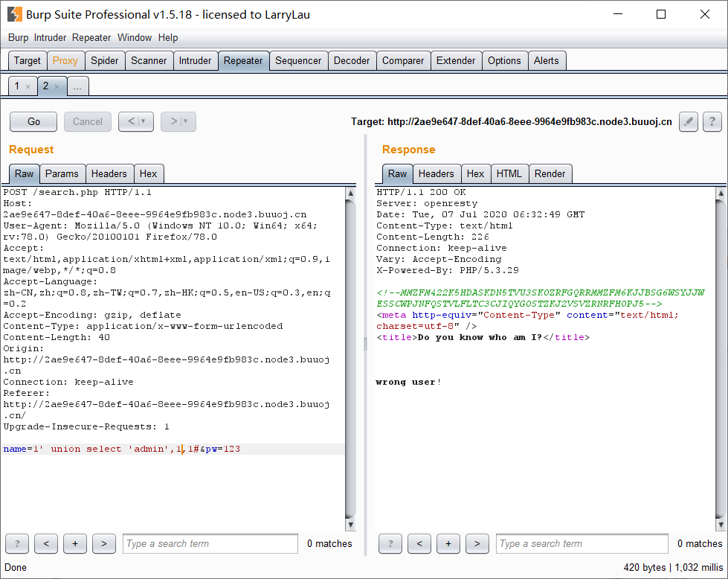Click the 'wrong user!' response text
The width and height of the screenshot is (728, 579).
(x=408, y=383)
